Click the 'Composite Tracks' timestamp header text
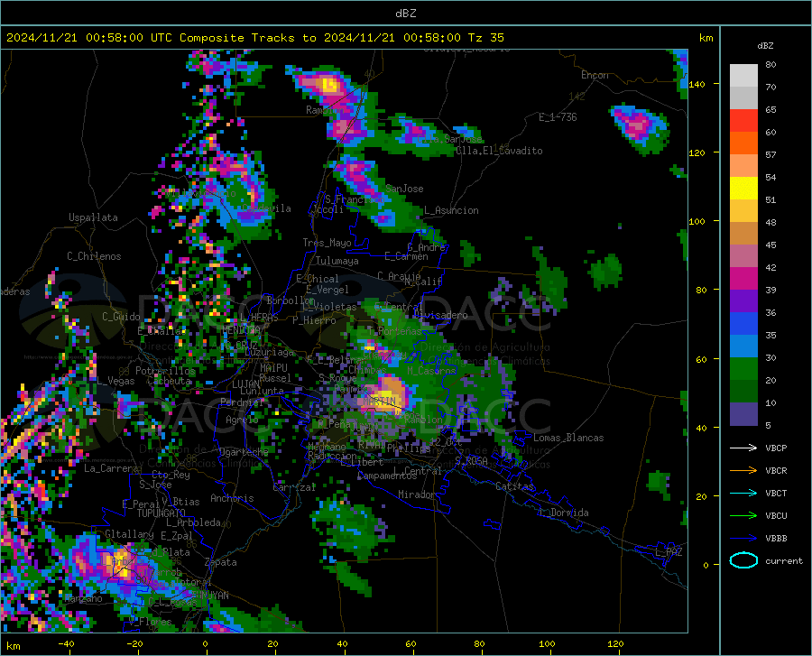812x656 pixels. (x=254, y=38)
